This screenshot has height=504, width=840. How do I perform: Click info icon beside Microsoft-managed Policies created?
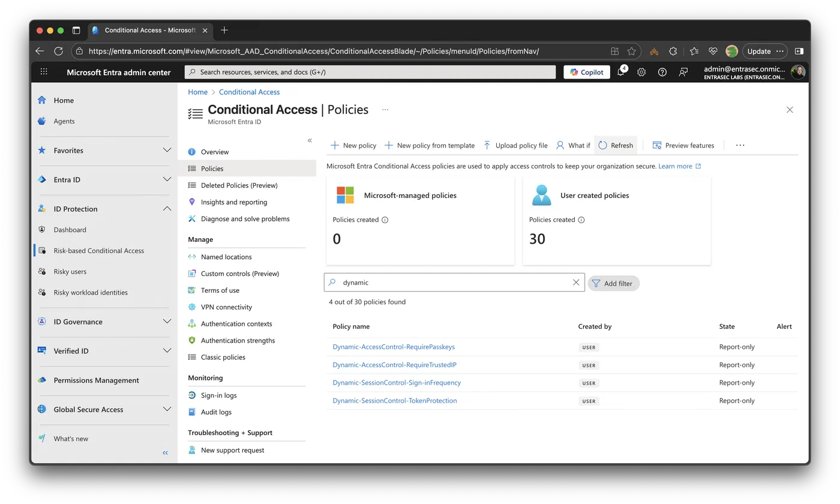click(385, 220)
